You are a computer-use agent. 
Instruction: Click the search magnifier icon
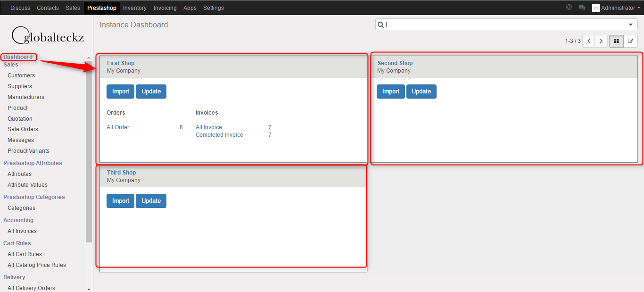click(x=380, y=25)
